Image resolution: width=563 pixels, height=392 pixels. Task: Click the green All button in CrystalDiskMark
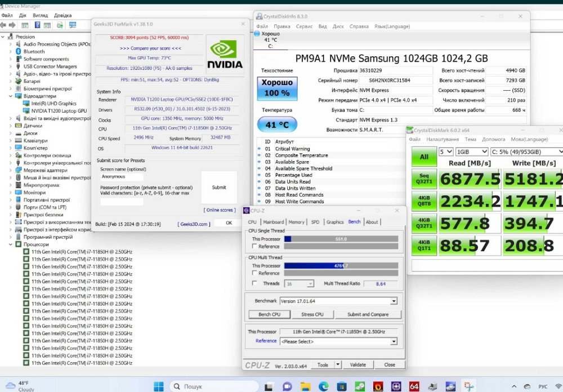coord(423,157)
